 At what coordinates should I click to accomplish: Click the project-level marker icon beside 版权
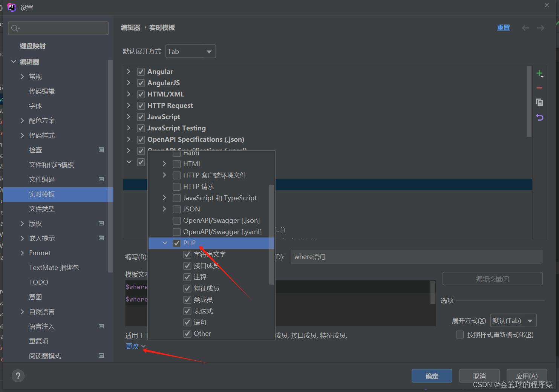tap(101, 223)
